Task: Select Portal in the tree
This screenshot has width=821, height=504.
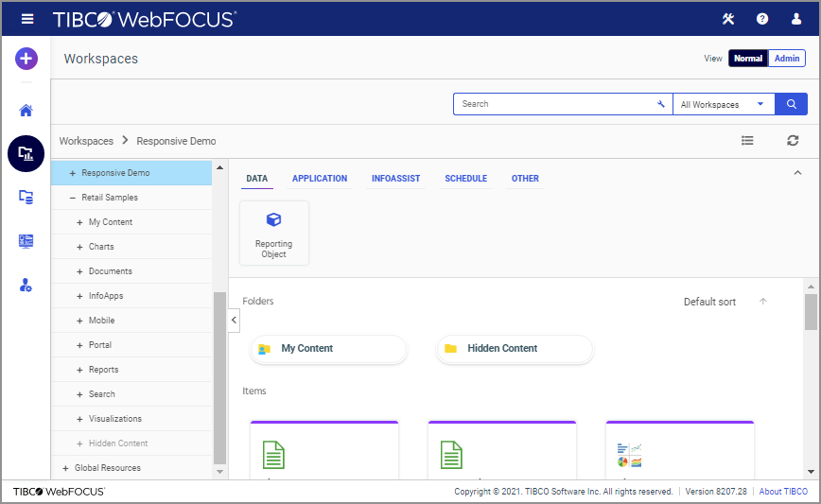Action: [x=100, y=345]
